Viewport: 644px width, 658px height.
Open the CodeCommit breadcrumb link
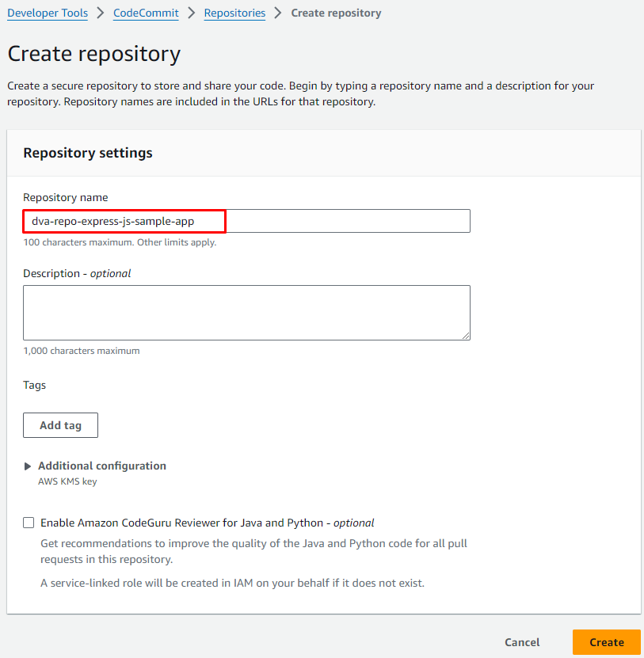(146, 13)
